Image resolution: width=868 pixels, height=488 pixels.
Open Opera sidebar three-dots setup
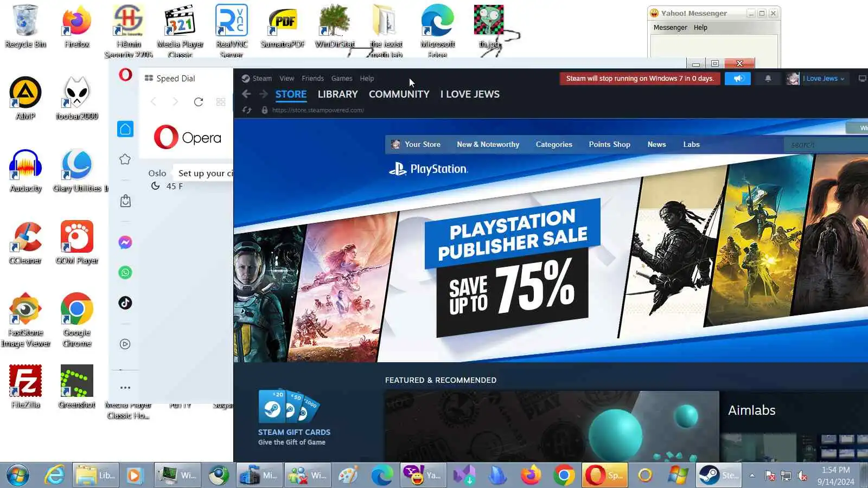point(125,388)
